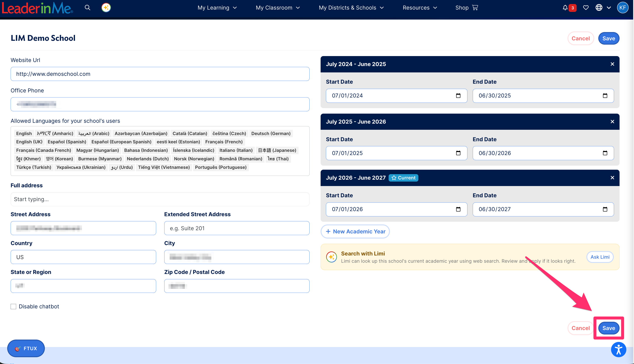Expand the My Classroom menu
The width and height of the screenshot is (634, 364).
(x=278, y=8)
